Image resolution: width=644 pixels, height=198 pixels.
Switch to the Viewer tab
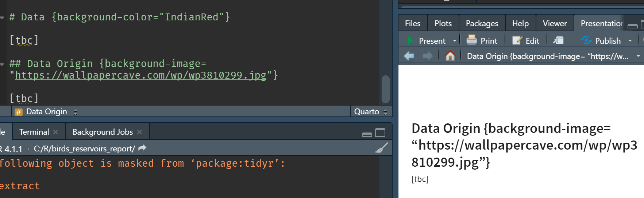click(555, 23)
